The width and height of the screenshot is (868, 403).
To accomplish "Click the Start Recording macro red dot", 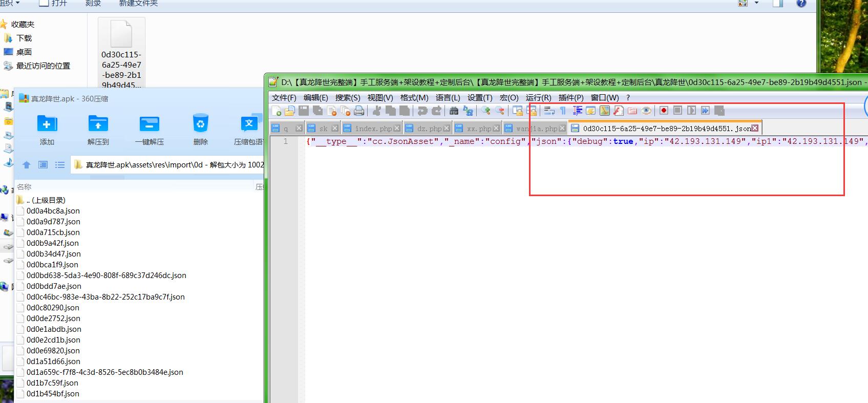I will (664, 111).
